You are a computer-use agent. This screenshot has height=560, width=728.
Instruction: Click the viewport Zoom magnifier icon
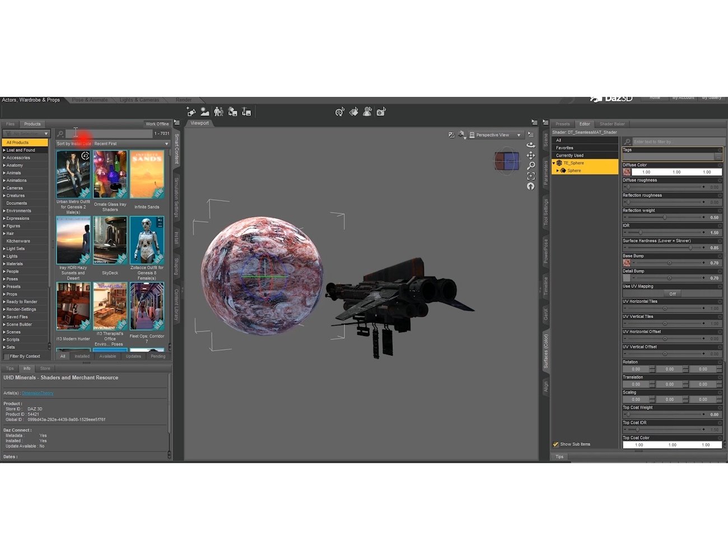[531, 165]
